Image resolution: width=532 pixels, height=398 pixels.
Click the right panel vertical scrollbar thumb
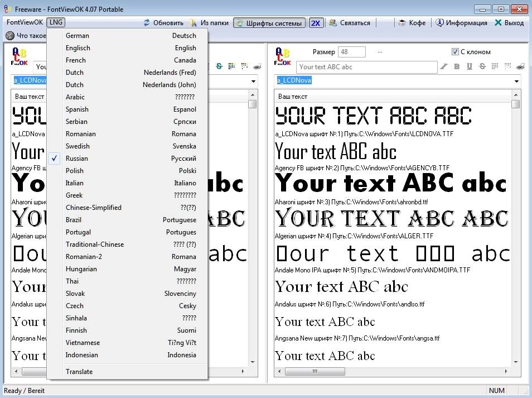click(515, 104)
